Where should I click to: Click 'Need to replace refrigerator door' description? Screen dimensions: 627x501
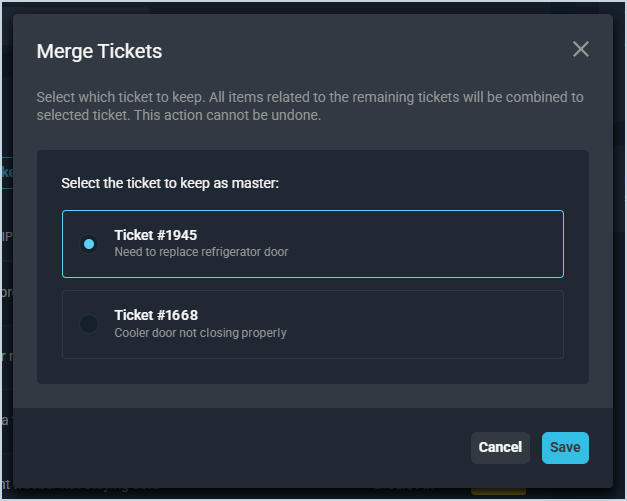(x=201, y=252)
